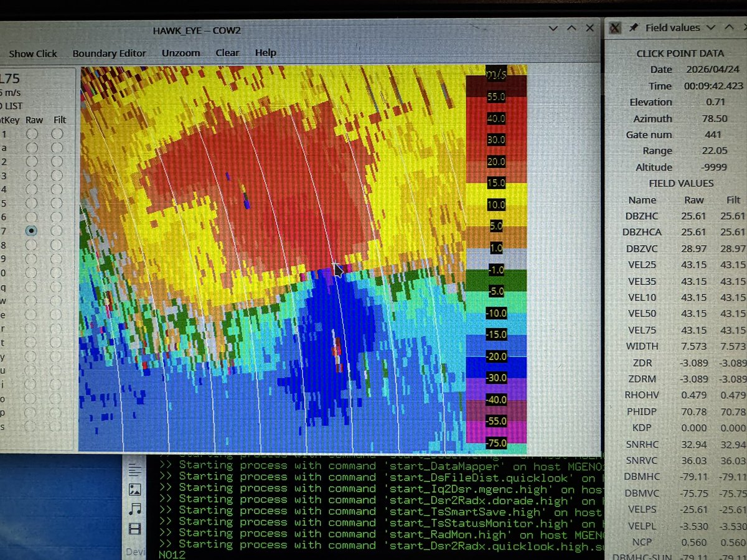Select the Filt radio button for field a
Image resolution: width=747 pixels, height=560 pixels.
(x=57, y=147)
